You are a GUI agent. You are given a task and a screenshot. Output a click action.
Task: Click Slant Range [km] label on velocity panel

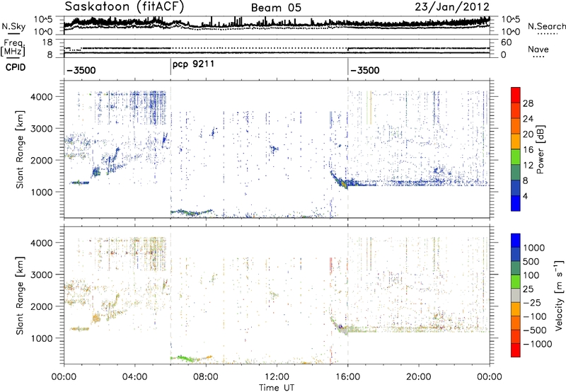point(20,295)
